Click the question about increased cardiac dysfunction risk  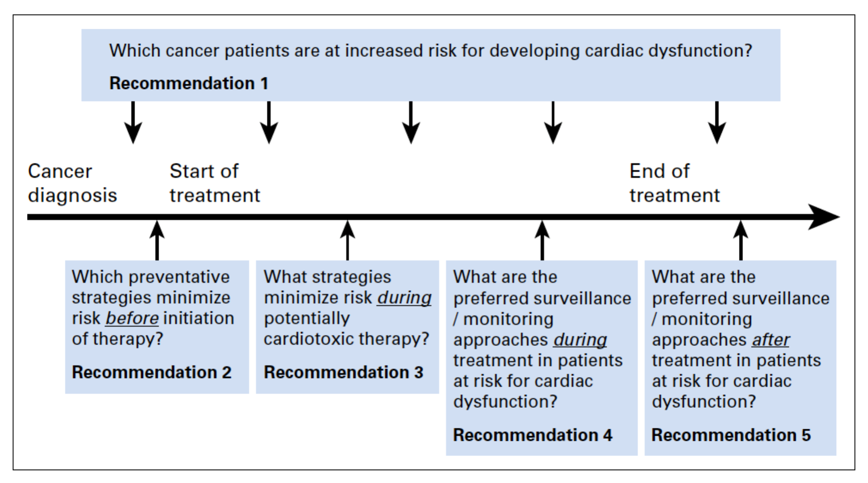coord(431,51)
